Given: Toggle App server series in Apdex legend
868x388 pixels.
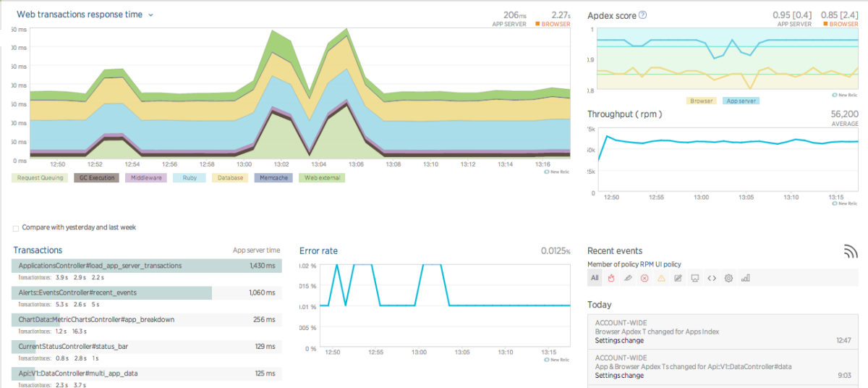Looking at the screenshot, I should click(741, 101).
